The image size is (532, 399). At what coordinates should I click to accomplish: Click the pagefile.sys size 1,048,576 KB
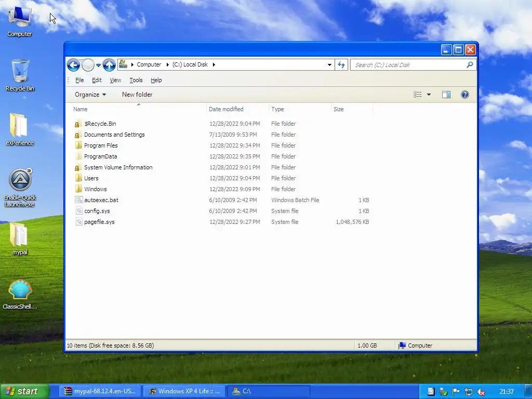point(352,222)
